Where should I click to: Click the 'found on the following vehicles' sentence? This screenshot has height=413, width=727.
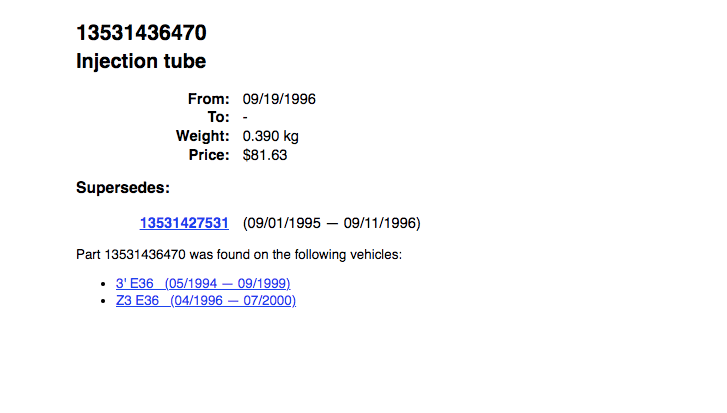coord(239,254)
